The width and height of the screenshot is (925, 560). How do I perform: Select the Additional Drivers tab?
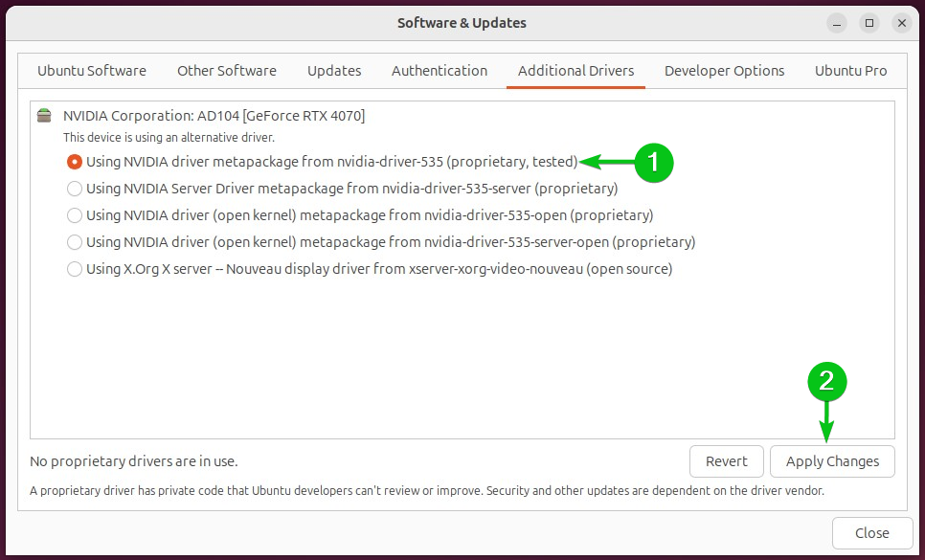(575, 71)
